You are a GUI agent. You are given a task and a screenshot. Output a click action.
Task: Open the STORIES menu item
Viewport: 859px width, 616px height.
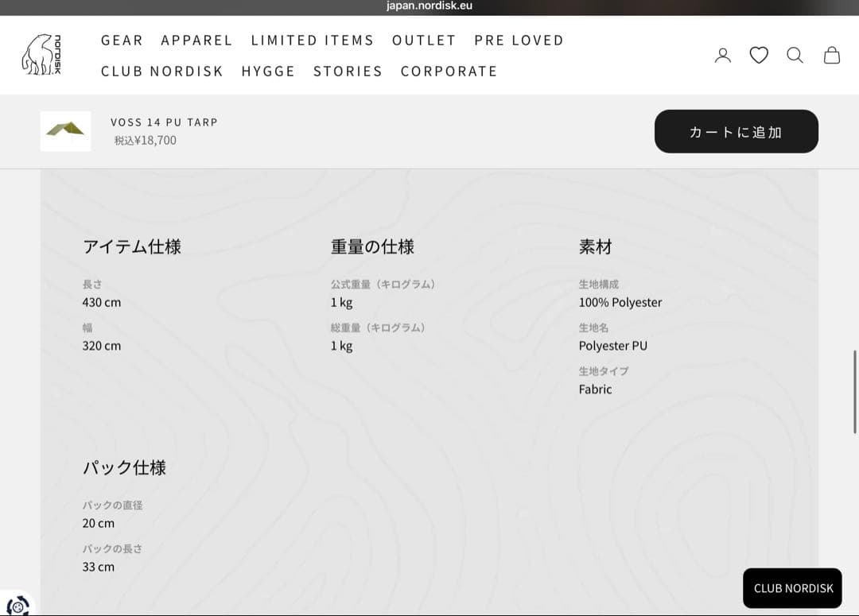348,72
